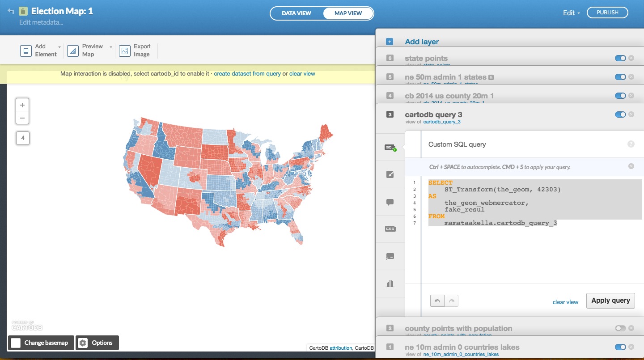Viewport: 644px width, 360px height.
Task: Open the SQL editor panel icon
Action: (x=390, y=147)
